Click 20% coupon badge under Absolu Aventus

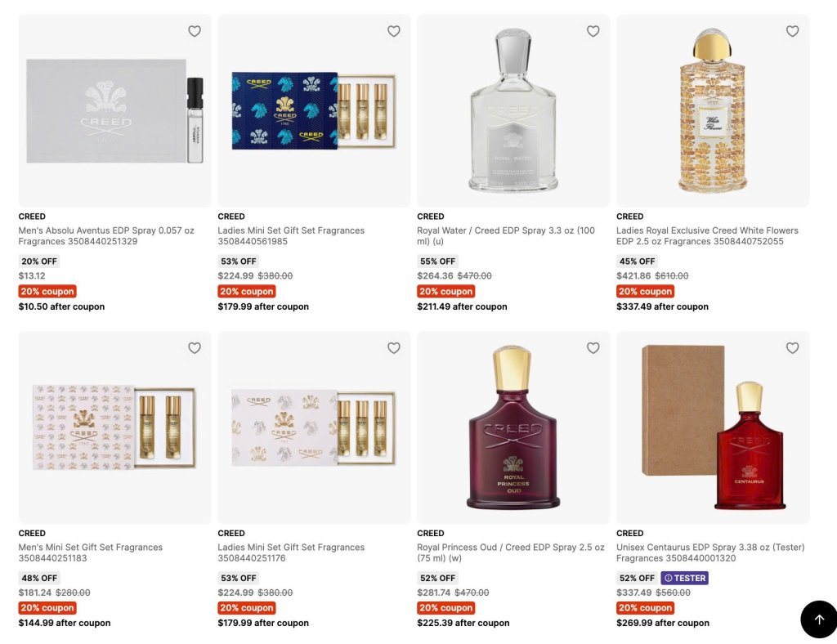click(x=47, y=291)
